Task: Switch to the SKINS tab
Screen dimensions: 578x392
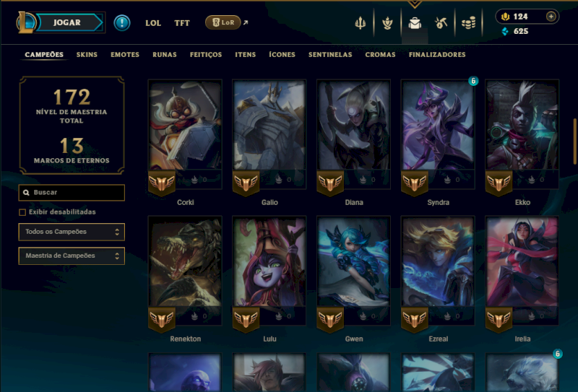Action: point(87,55)
